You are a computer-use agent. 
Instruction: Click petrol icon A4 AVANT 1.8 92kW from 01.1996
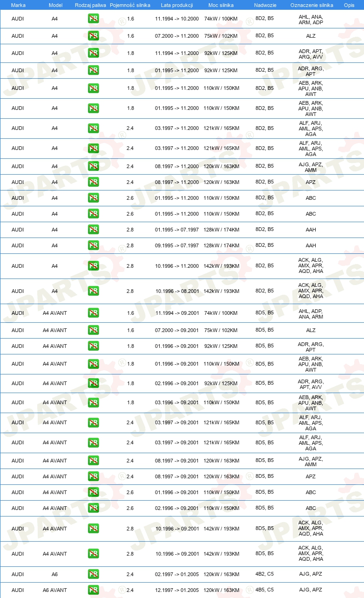[93, 346]
